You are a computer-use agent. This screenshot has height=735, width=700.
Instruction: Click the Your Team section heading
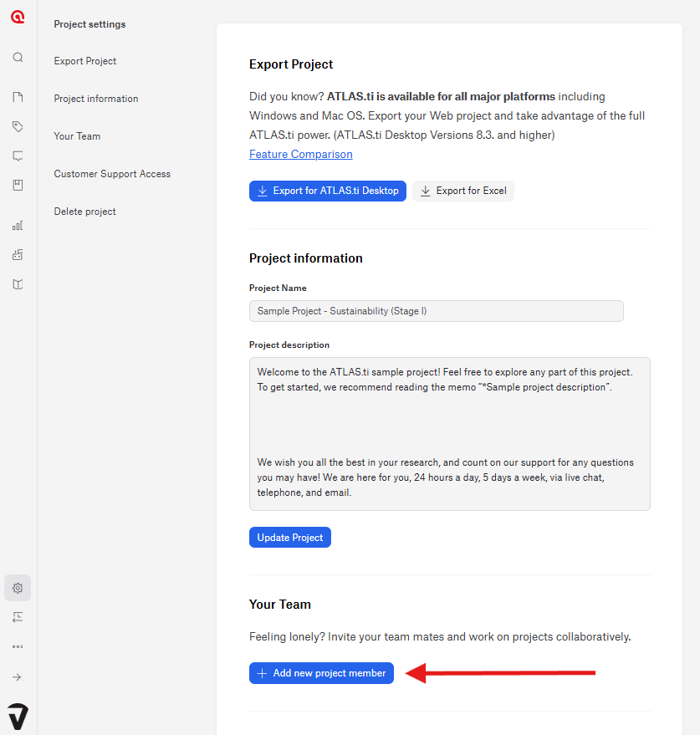click(280, 605)
